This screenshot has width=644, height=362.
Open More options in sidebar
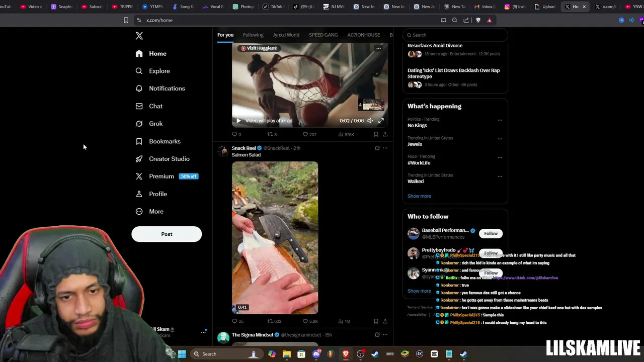[x=149, y=212]
